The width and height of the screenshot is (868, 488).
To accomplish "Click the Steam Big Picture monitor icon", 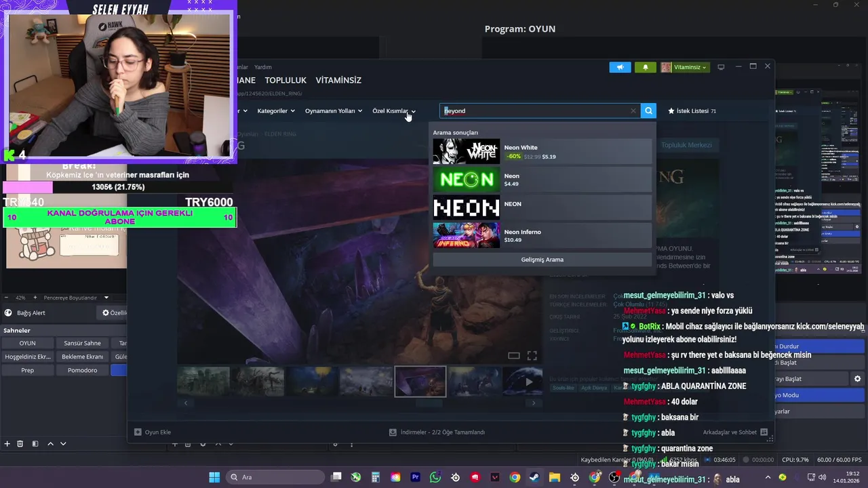I will (x=721, y=67).
